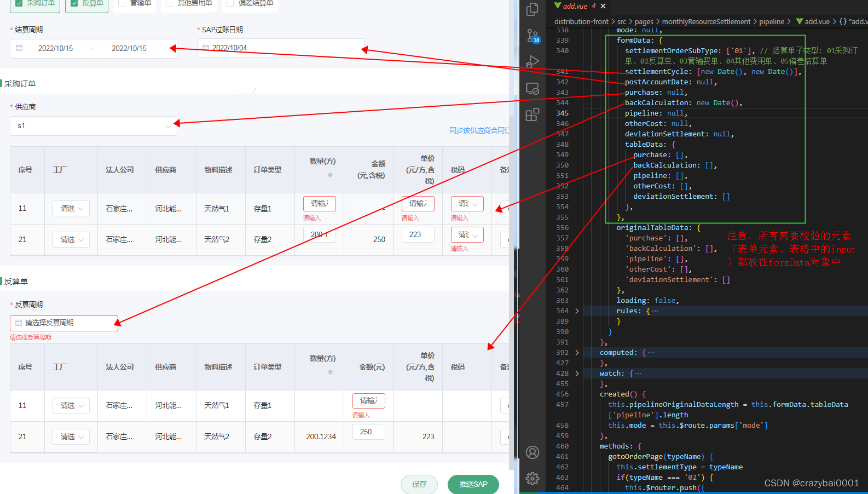This screenshot has width=868, height=494.
Task: Click the 保存 button
Action: [419, 484]
